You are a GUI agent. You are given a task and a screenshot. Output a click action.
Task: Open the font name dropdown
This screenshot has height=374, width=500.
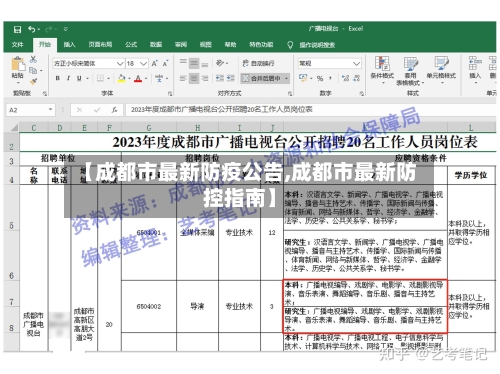click(120, 63)
